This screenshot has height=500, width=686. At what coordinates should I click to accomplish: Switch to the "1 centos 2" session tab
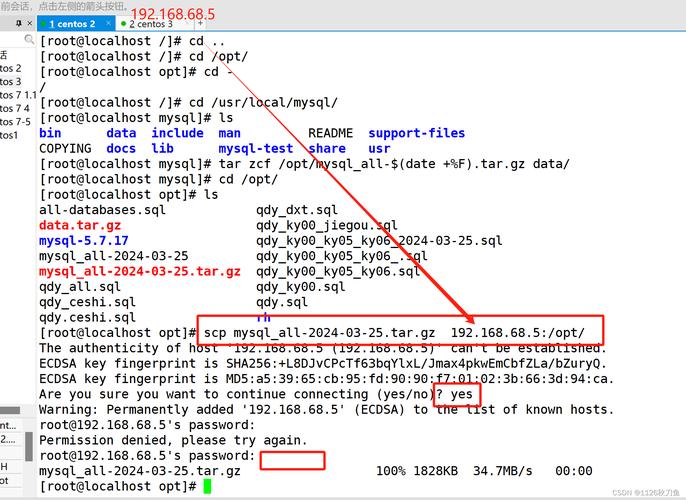(72, 23)
